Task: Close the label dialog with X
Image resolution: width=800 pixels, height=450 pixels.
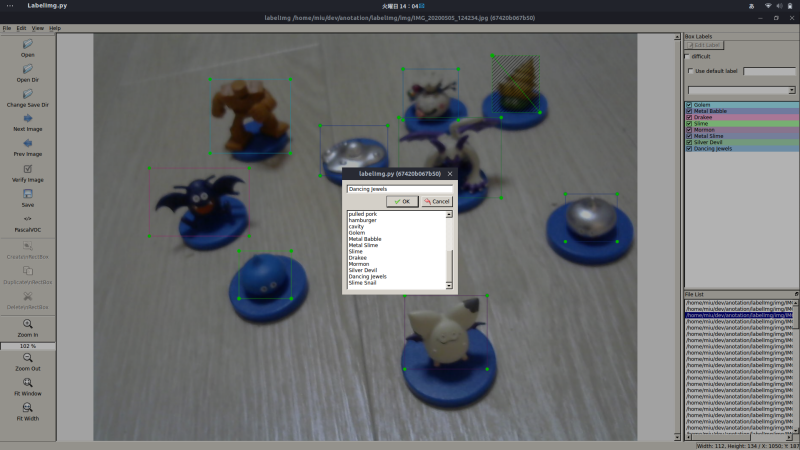Action: pos(449,174)
